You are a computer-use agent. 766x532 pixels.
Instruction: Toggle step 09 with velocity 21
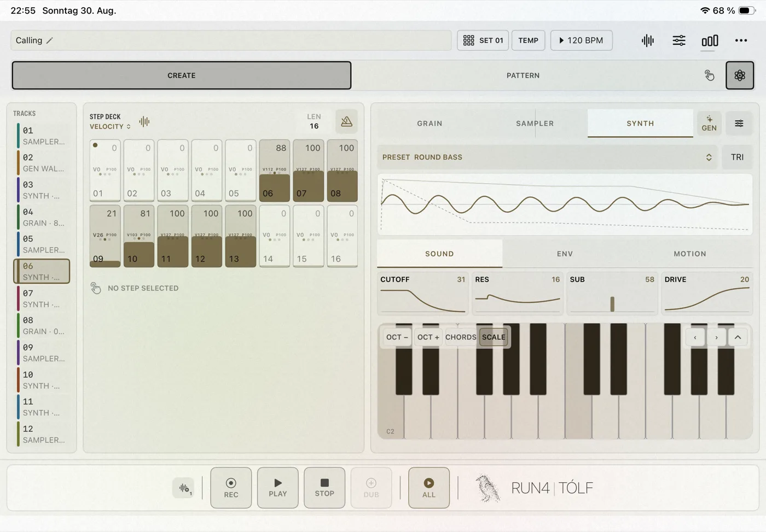coord(105,236)
